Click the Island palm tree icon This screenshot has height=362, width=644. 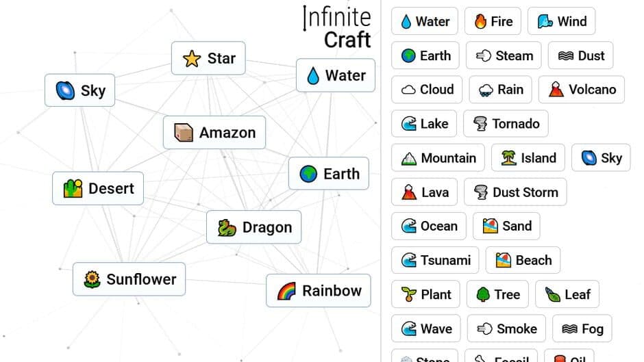click(x=508, y=158)
